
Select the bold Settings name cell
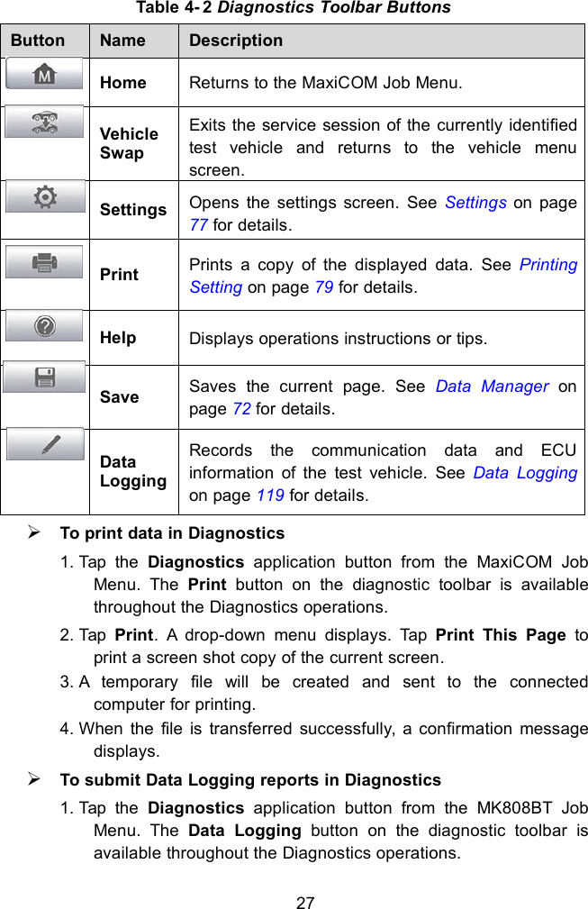pyautogui.click(x=133, y=209)
